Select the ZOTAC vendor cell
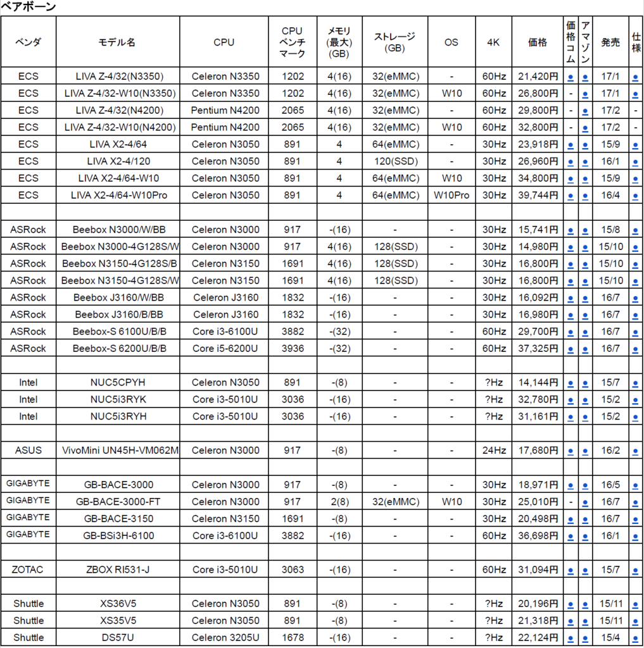Image resolution: width=644 pixels, height=648 pixels. coord(27,570)
